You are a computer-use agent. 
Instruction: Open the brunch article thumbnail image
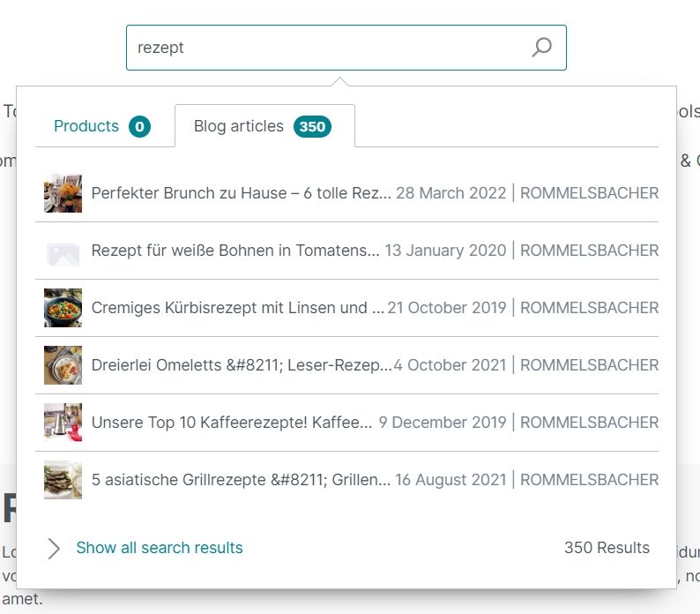(x=63, y=193)
